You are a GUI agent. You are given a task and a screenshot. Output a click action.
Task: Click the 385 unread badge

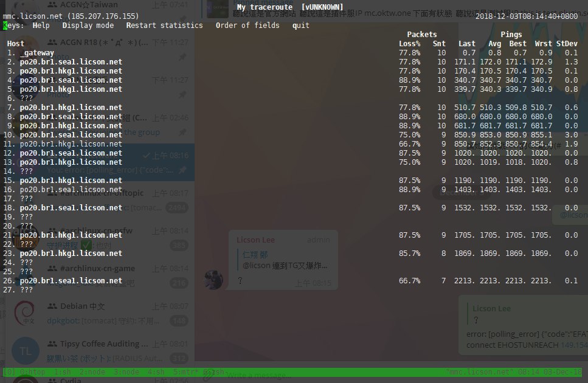(x=179, y=246)
